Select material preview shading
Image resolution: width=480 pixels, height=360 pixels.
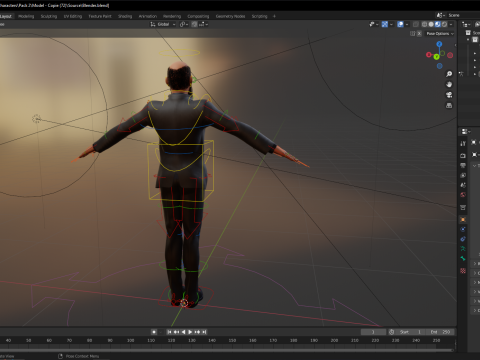tap(438, 24)
